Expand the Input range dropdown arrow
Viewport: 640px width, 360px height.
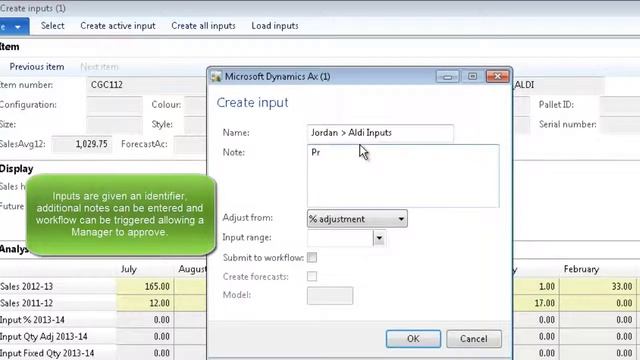coord(379,238)
